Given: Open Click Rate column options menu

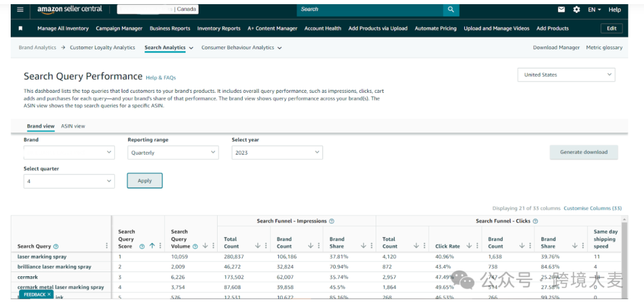Looking at the screenshot, I should click(x=477, y=246).
